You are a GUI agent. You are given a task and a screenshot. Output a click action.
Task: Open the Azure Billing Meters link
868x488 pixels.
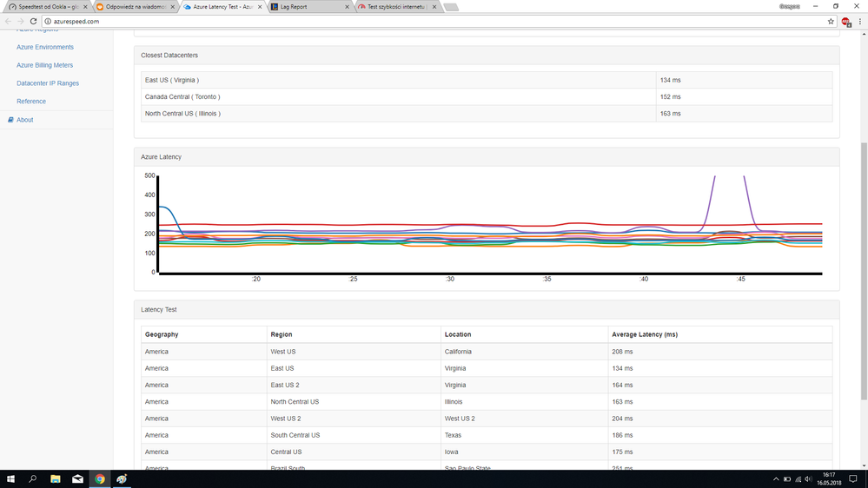tap(44, 65)
